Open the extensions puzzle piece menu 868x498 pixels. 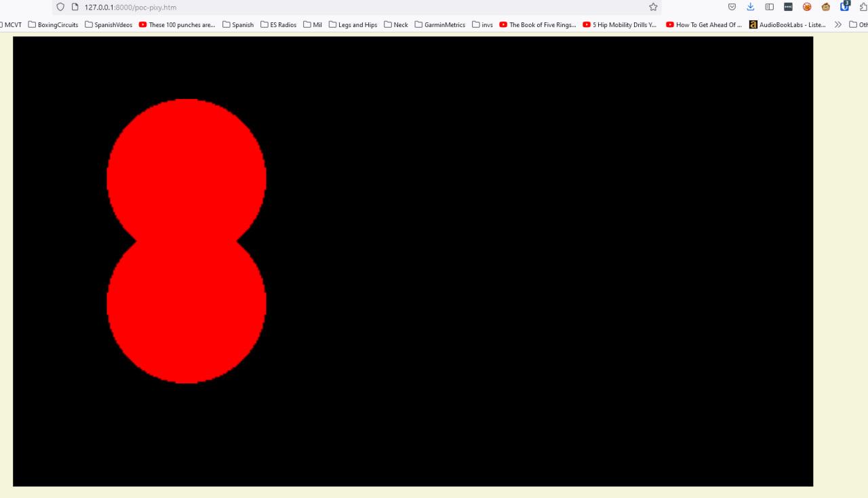click(863, 7)
